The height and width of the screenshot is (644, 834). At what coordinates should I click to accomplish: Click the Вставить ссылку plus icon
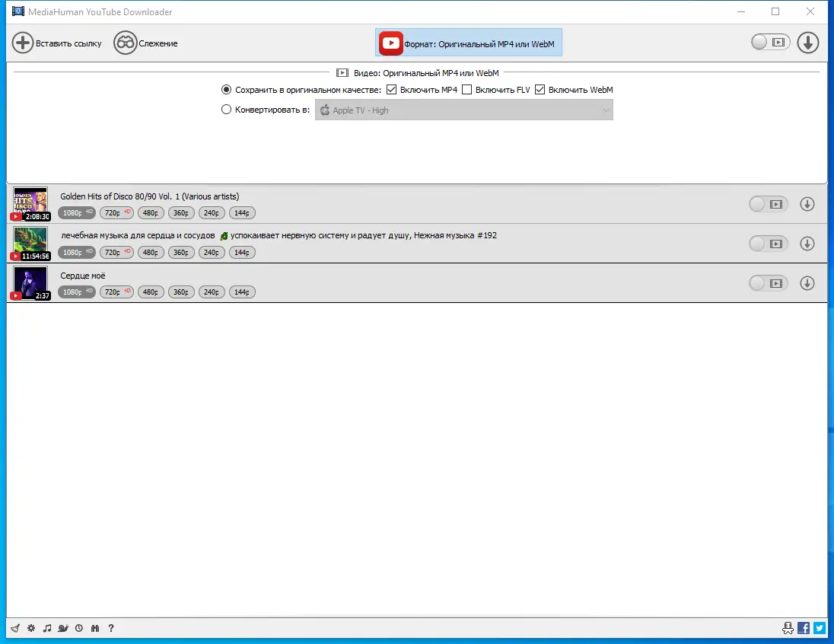(x=23, y=43)
